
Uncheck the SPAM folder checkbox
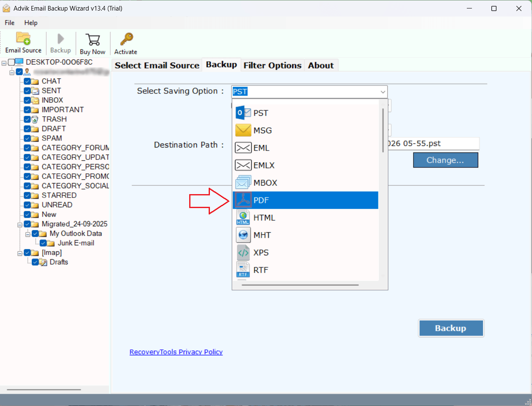click(x=27, y=138)
